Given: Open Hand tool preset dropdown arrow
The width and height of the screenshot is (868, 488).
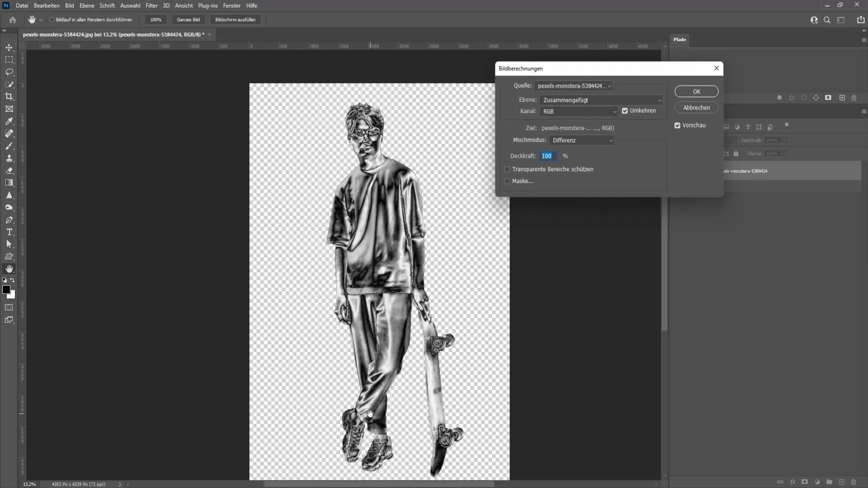Looking at the screenshot, I should point(41,20).
